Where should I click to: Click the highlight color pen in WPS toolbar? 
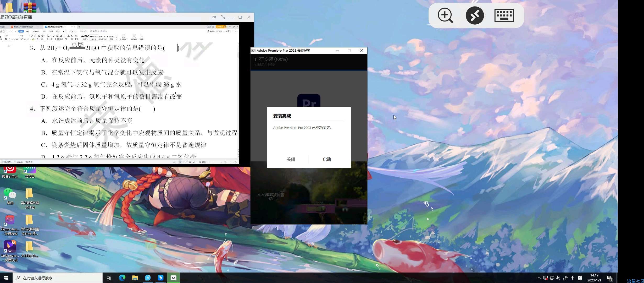(33, 39)
